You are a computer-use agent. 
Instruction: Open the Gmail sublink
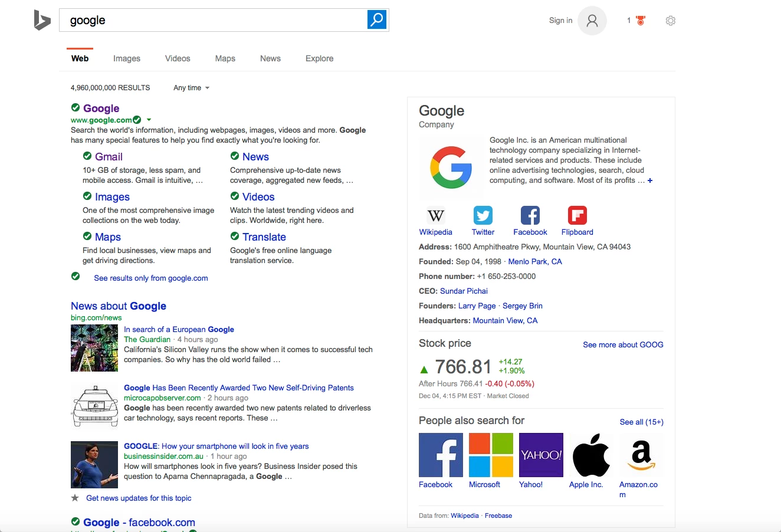coord(109,157)
